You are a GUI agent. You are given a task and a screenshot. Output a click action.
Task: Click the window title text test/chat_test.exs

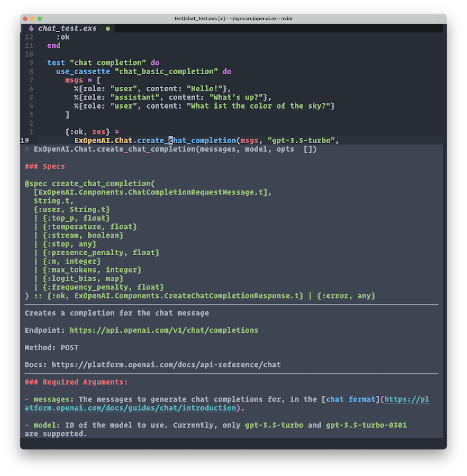(196, 19)
